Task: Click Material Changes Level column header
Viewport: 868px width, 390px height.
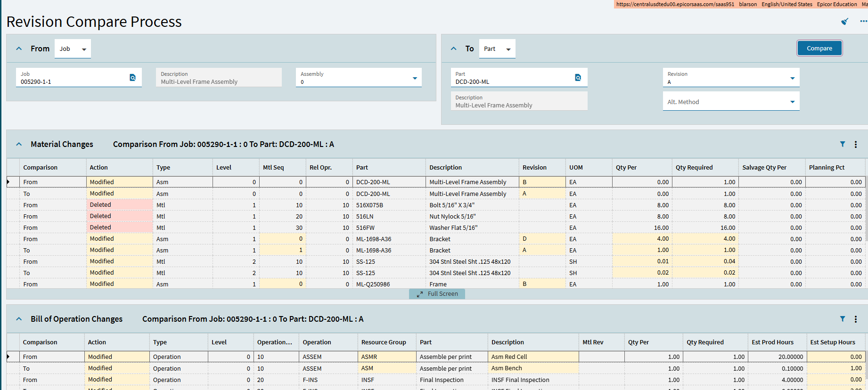Action: pyautogui.click(x=236, y=167)
